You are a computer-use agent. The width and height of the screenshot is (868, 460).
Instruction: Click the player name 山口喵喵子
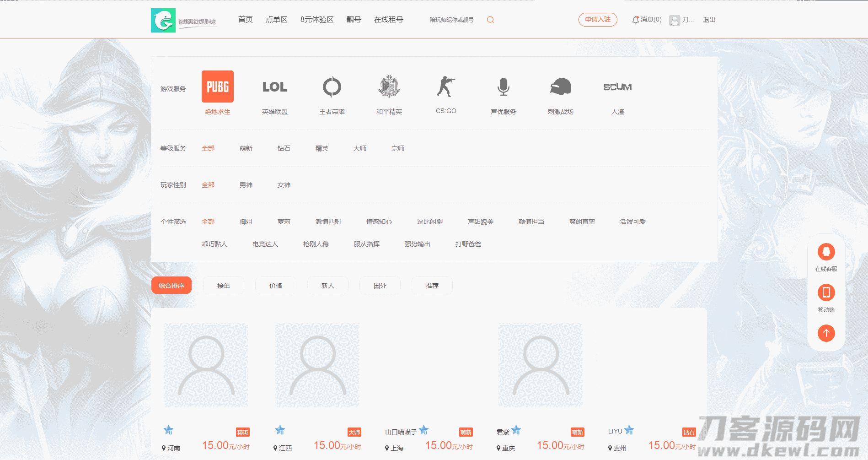[x=401, y=432]
